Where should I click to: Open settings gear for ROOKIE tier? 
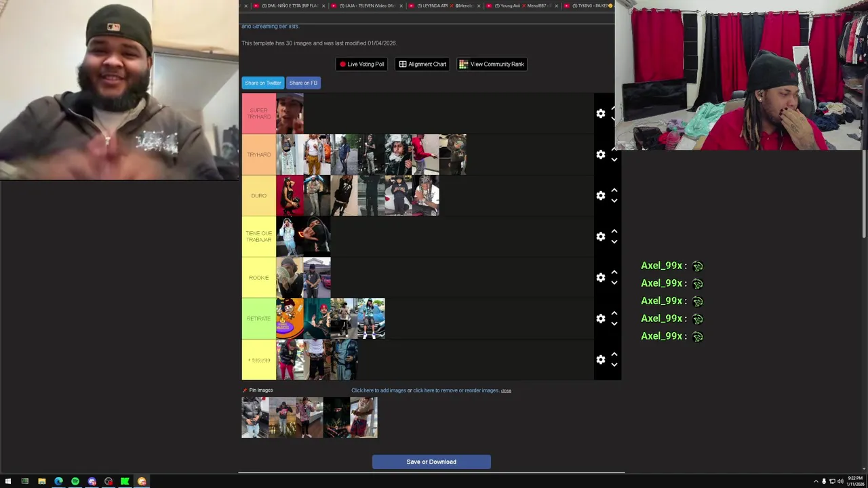pos(601,278)
